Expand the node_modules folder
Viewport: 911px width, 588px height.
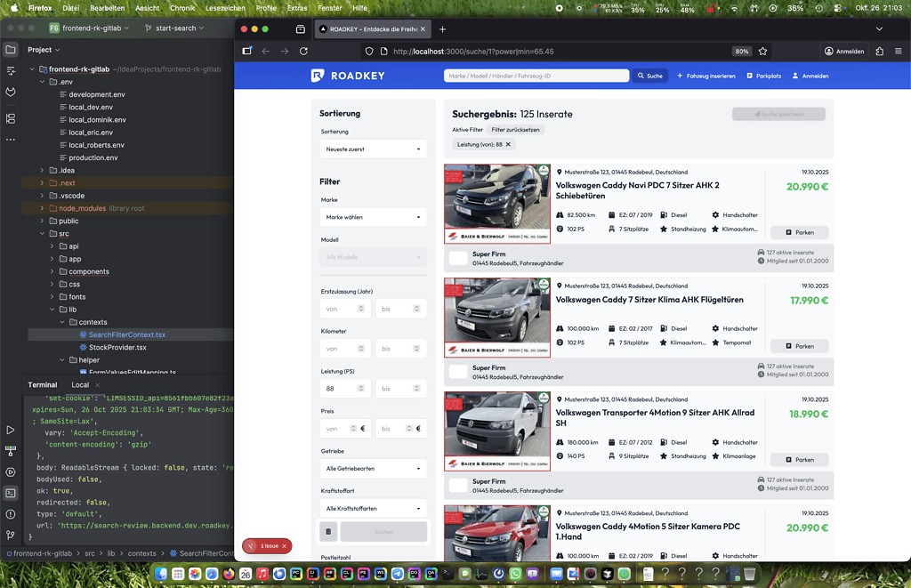(x=42, y=208)
